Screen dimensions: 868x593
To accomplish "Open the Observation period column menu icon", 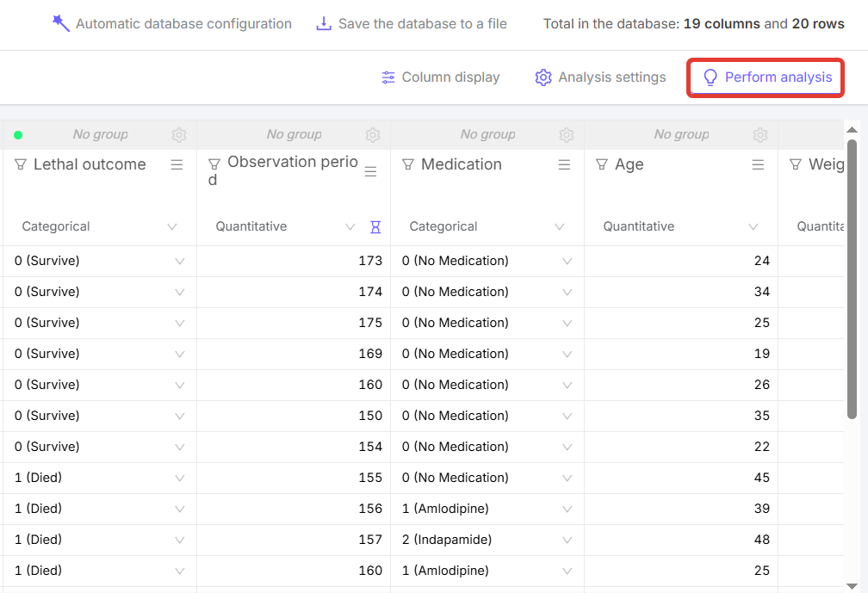I will [370, 172].
